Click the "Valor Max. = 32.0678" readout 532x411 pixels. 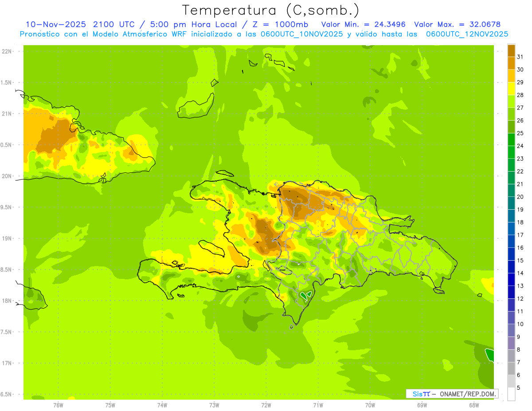(x=457, y=24)
